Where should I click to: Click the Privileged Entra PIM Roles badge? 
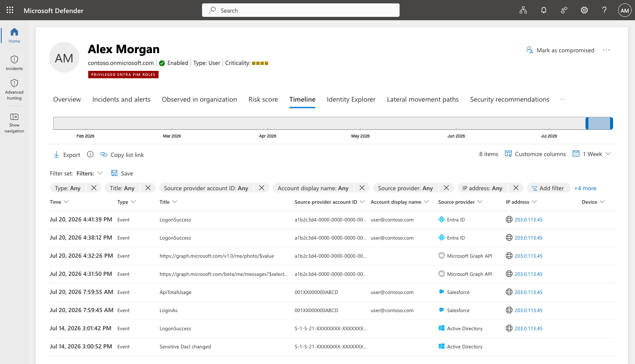click(x=123, y=75)
